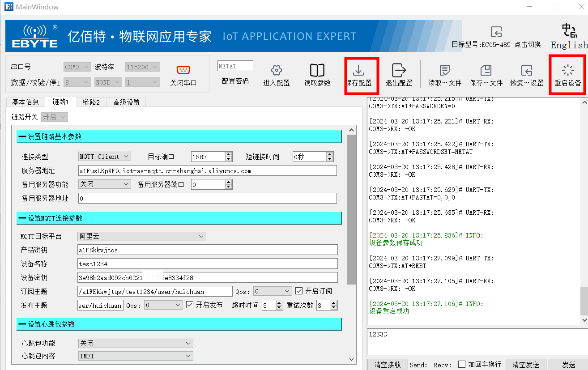Screen dimensions: 588x370
Task: Click the 恢复…设置 restore settings icon
Action: [x=526, y=75]
